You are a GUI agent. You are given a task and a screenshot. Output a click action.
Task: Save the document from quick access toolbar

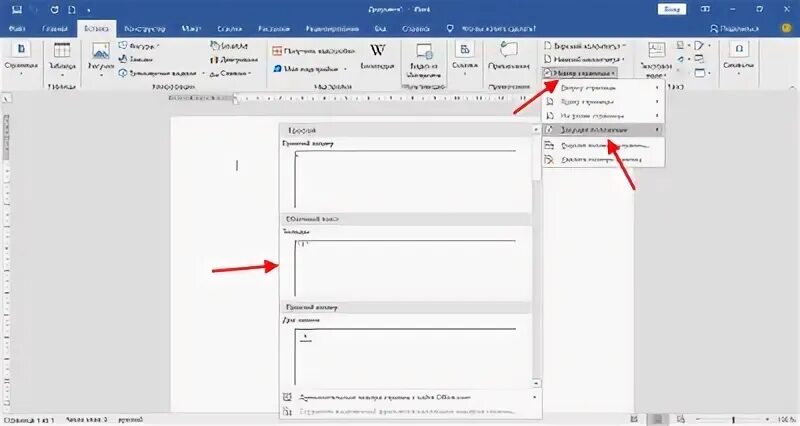17,10
